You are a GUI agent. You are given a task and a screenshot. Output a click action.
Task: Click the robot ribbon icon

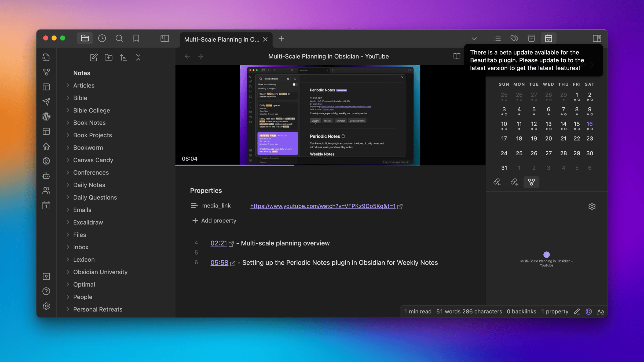[46, 176]
